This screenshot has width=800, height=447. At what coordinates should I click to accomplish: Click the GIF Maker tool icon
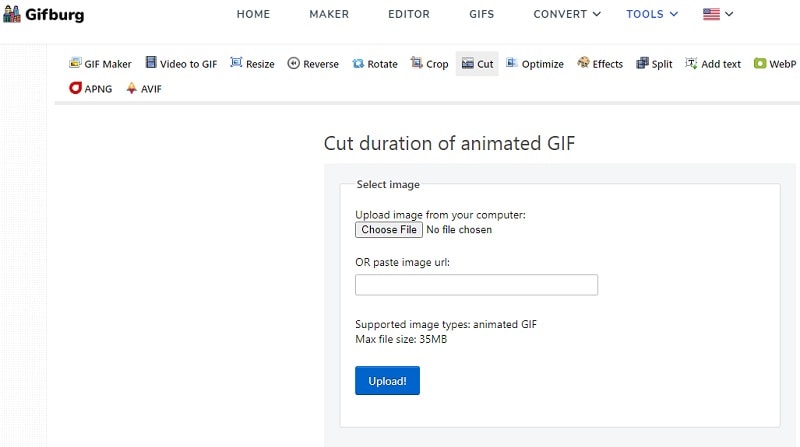point(75,64)
